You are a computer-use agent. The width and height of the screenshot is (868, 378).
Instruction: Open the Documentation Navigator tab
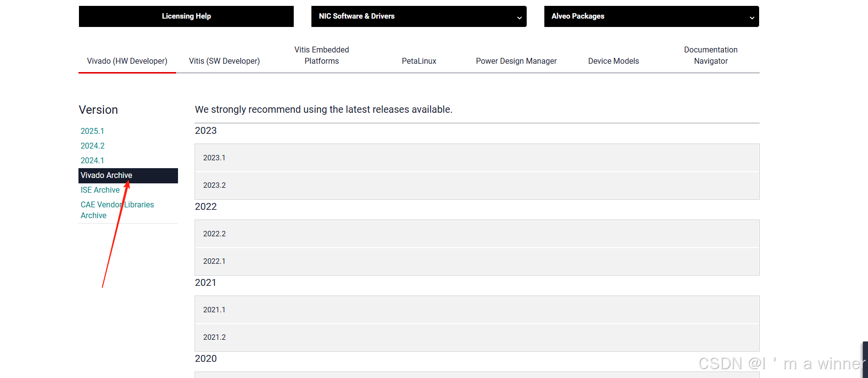711,55
